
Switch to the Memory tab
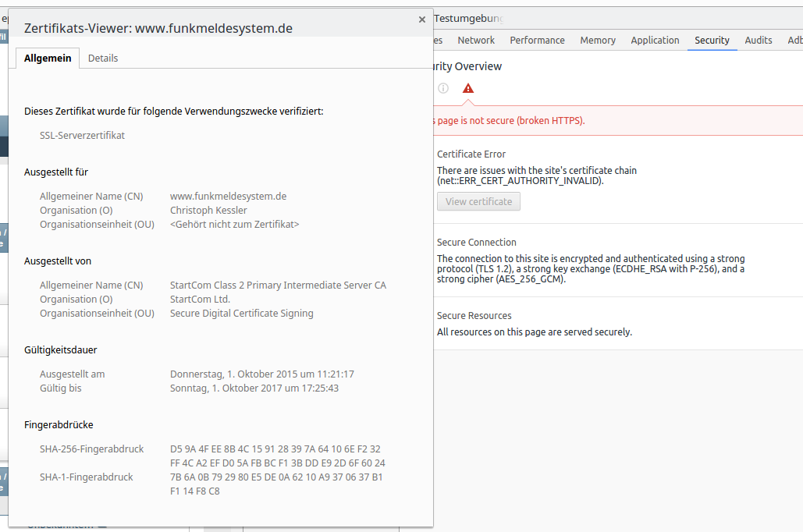598,40
